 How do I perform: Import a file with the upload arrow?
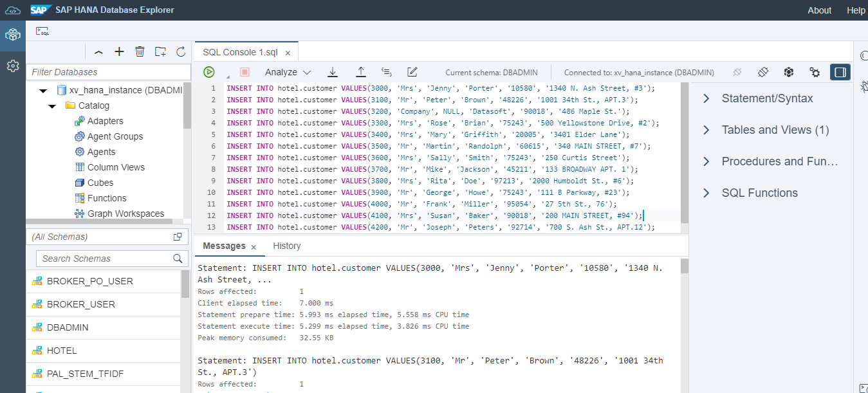(x=361, y=72)
